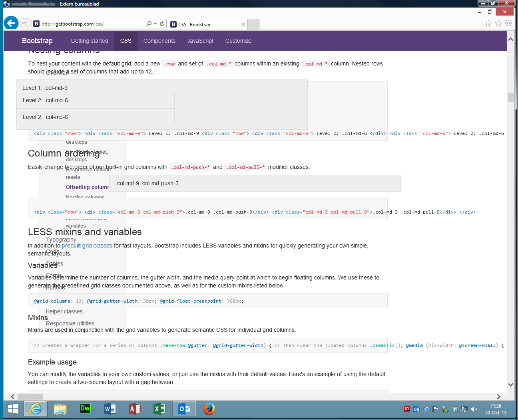Open the Windows Start button
The image size is (518, 420).
pyautogui.click(x=13, y=409)
